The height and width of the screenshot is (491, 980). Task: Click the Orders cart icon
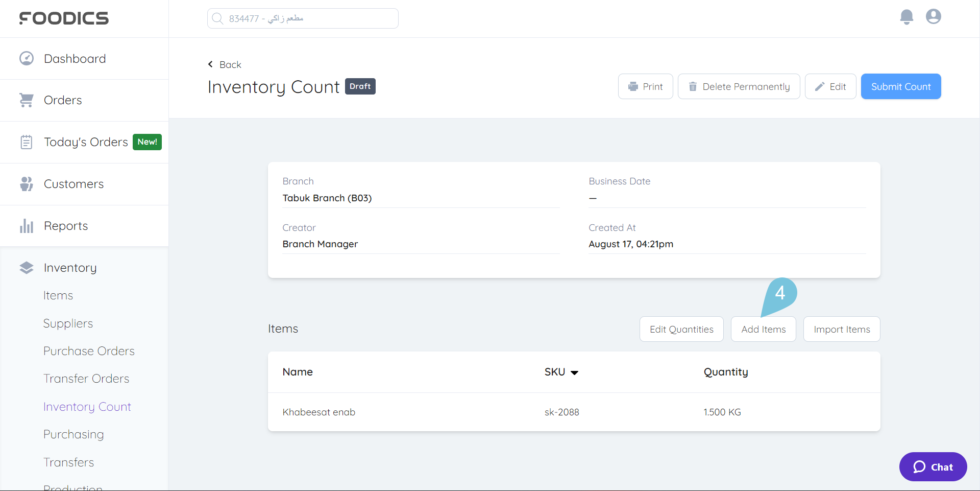point(27,100)
